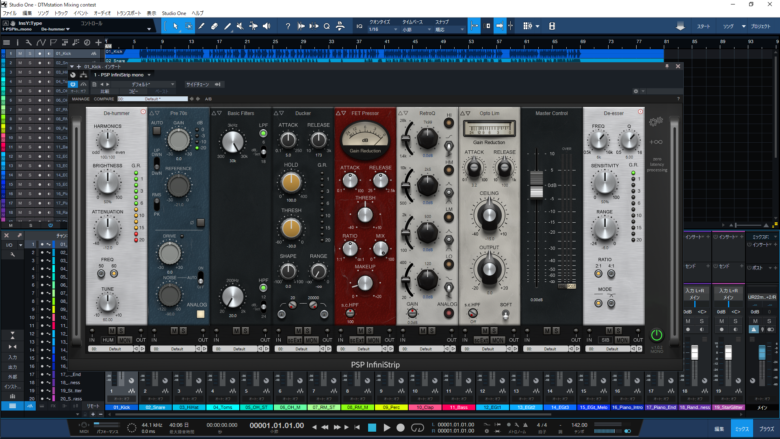Click the add track plus icon
The height and width of the screenshot is (439, 780).
[x=98, y=43]
